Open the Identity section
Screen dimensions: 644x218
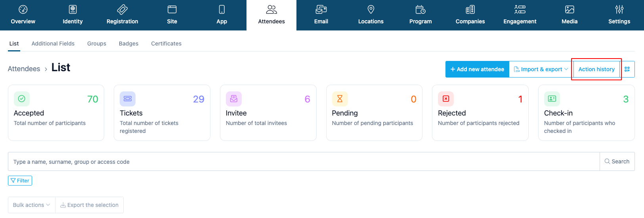tap(73, 15)
